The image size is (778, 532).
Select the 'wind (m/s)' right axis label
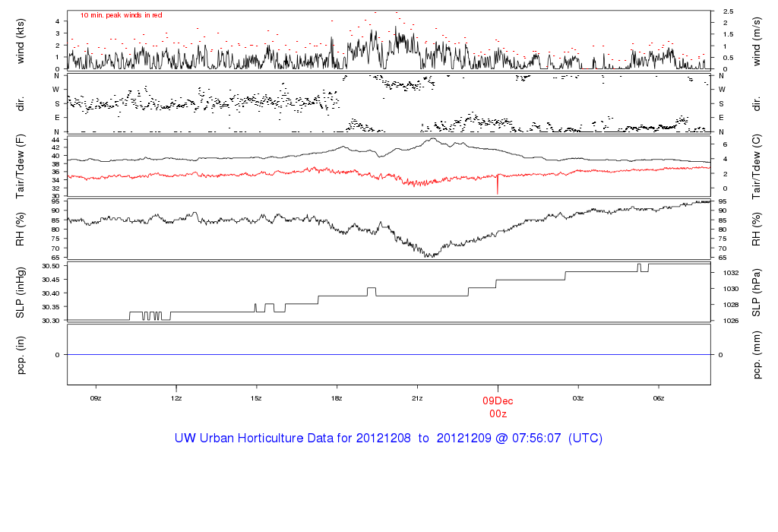point(756,42)
